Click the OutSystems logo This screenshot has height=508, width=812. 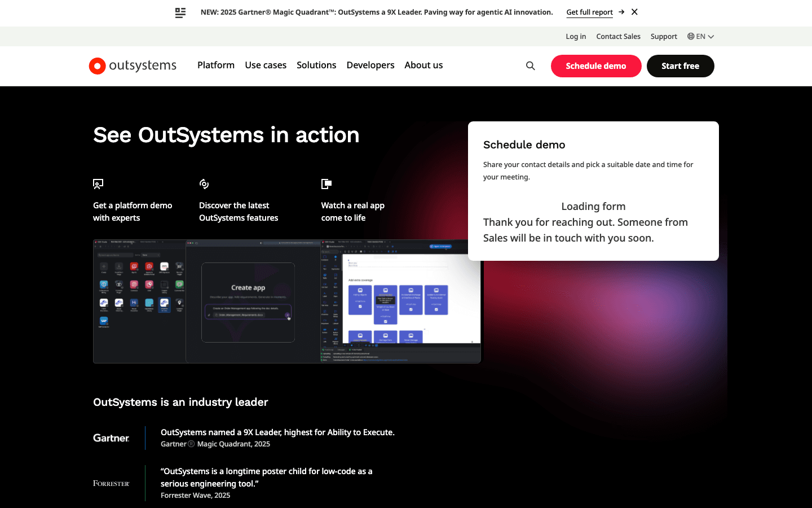point(133,66)
